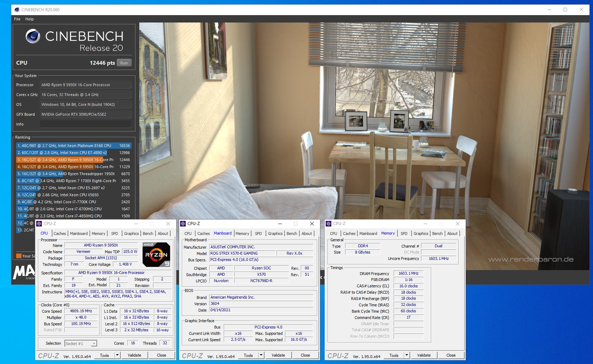Switch to Caches tab in left CPU-Z window

point(60,234)
